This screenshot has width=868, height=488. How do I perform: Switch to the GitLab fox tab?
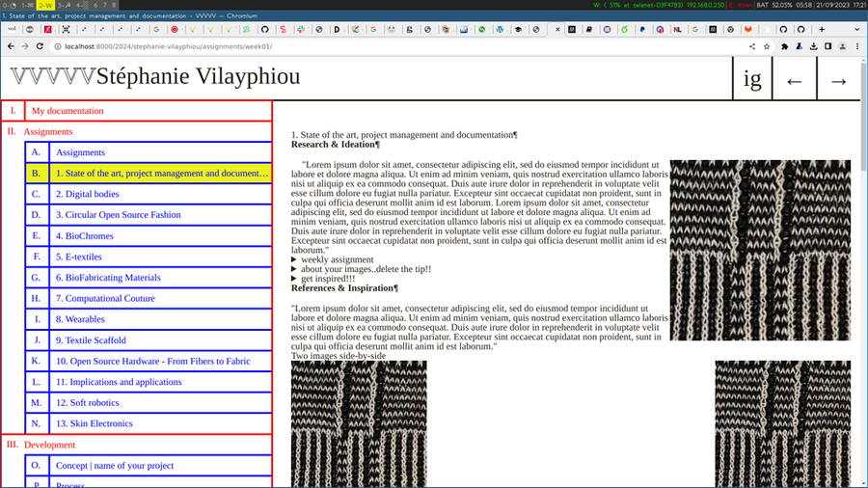pyautogui.click(x=748, y=29)
